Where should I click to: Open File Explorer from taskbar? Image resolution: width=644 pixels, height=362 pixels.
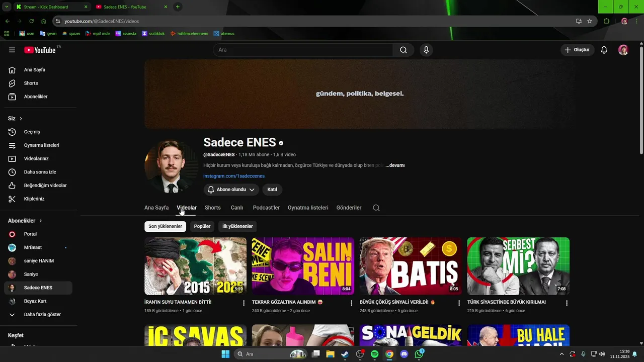coord(330,354)
